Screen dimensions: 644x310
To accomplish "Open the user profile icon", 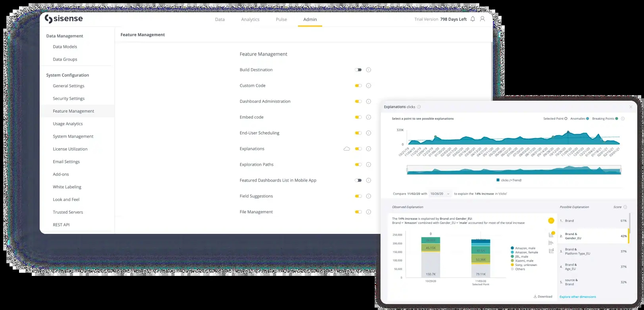I will (x=483, y=19).
